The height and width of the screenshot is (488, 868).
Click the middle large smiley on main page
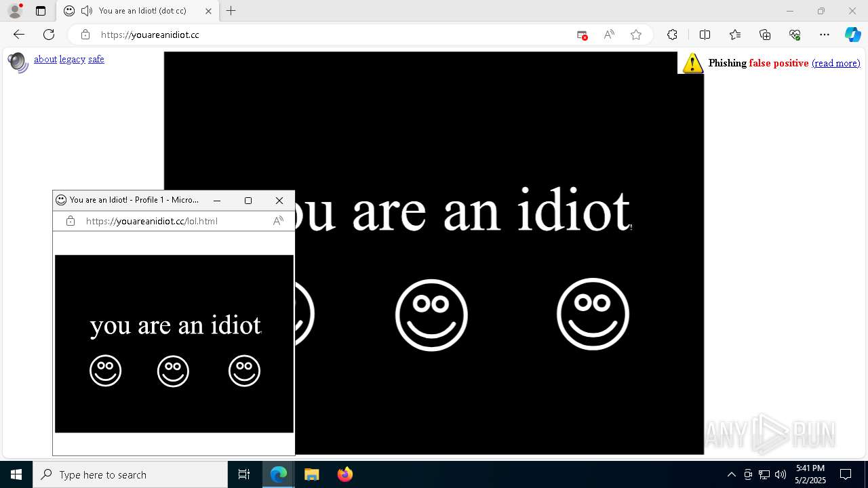click(x=431, y=315)
